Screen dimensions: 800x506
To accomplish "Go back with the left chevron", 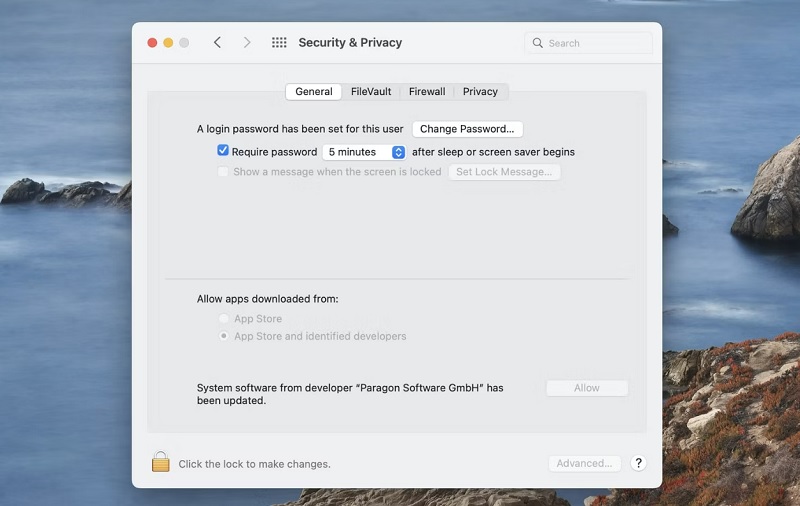I will pyautogui.click(x=217, y=42).
